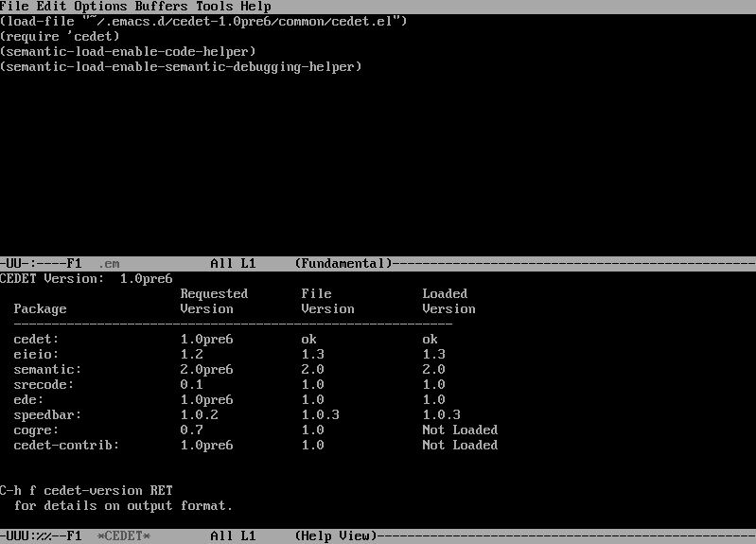Select the cedet-contrib: package row label
The height and width of the screenshot is (544, 756).
tap(66, 446)
